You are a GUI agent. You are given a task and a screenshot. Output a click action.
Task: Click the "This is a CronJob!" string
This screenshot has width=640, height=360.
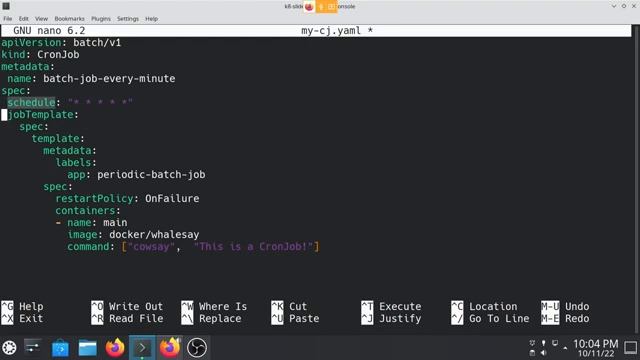pyautogui.click(x=253, y=247)
